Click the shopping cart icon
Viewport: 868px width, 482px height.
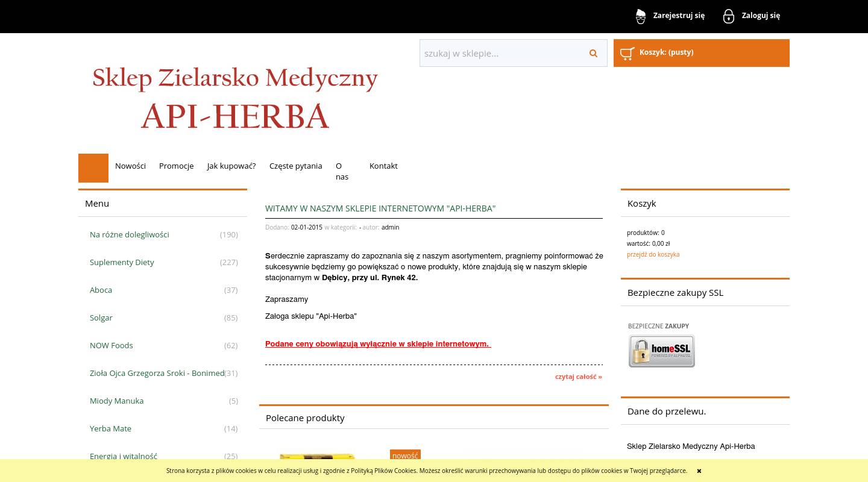pos(627,53)
